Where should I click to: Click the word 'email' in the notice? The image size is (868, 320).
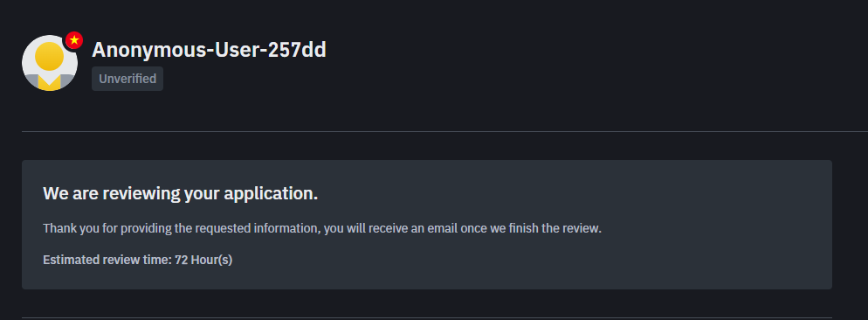440,228
